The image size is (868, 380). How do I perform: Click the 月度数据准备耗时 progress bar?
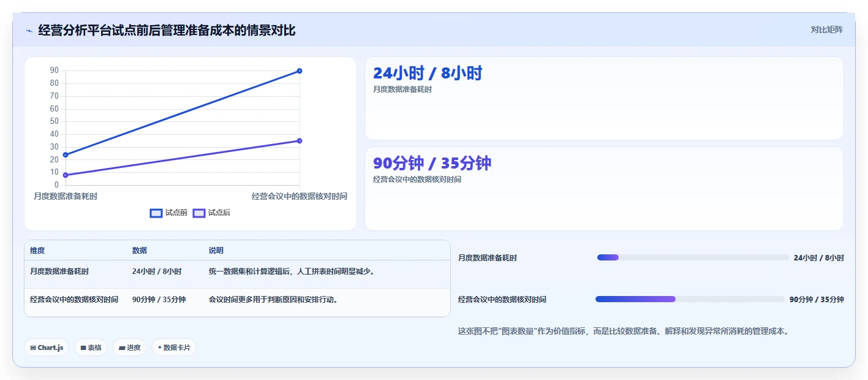point(693,257)
